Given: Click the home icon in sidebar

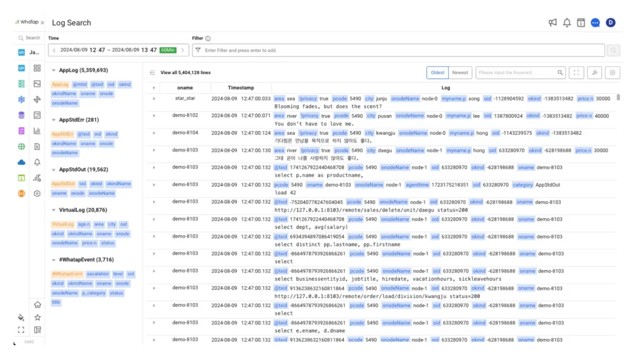Looking at the screenshot, I should pyautogui.click(x=37, y=305).
